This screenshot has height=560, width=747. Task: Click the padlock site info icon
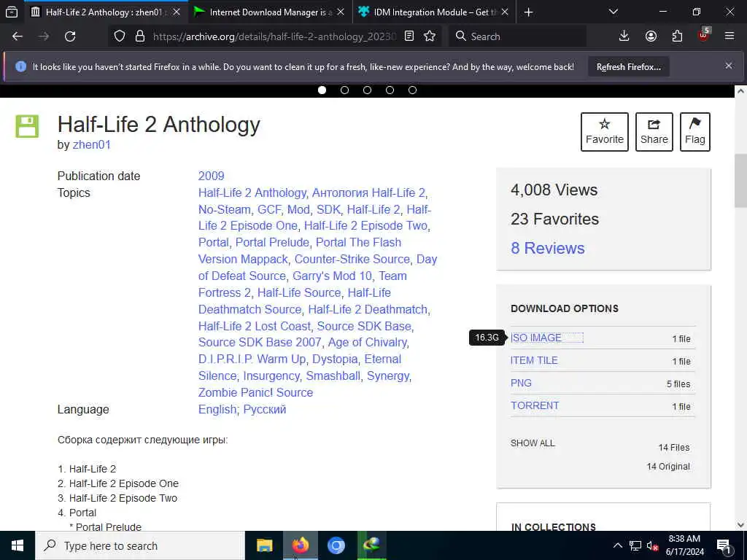coord(139,36)
